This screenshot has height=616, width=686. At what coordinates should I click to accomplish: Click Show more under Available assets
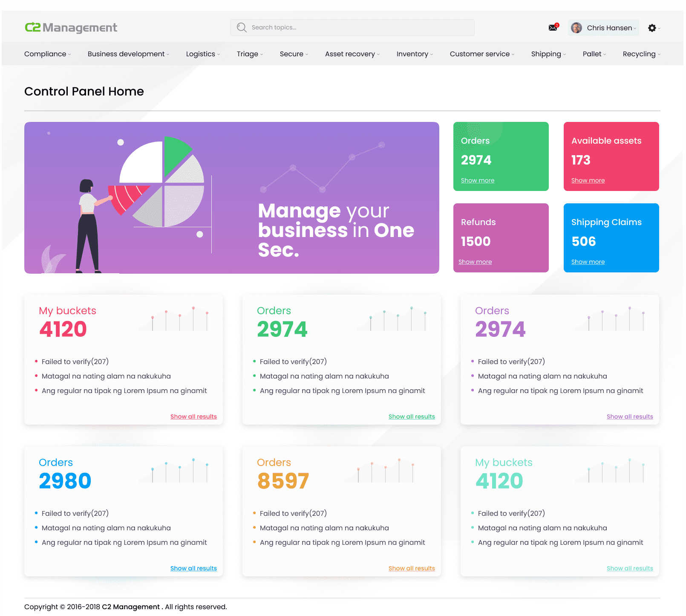[588, 180]
